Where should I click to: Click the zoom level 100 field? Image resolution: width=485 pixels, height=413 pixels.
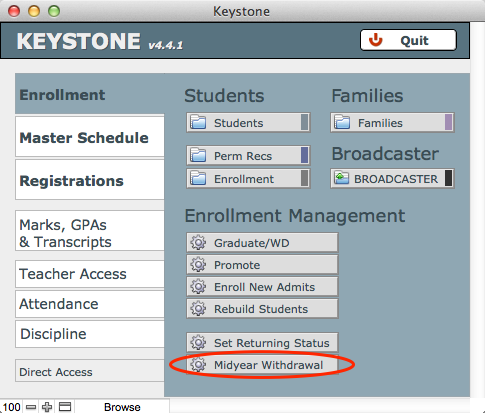point(11,407)
